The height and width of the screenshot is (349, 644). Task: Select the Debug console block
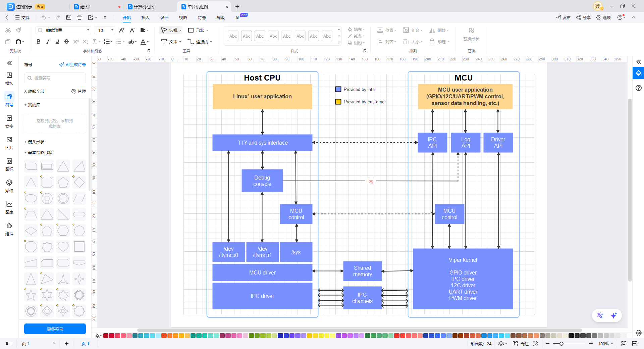point(262,181)
